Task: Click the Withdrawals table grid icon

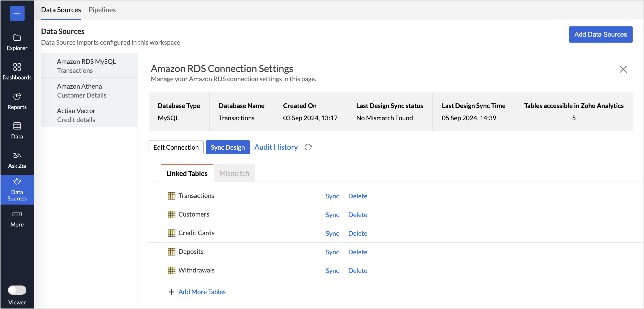Action: (171, 270)
